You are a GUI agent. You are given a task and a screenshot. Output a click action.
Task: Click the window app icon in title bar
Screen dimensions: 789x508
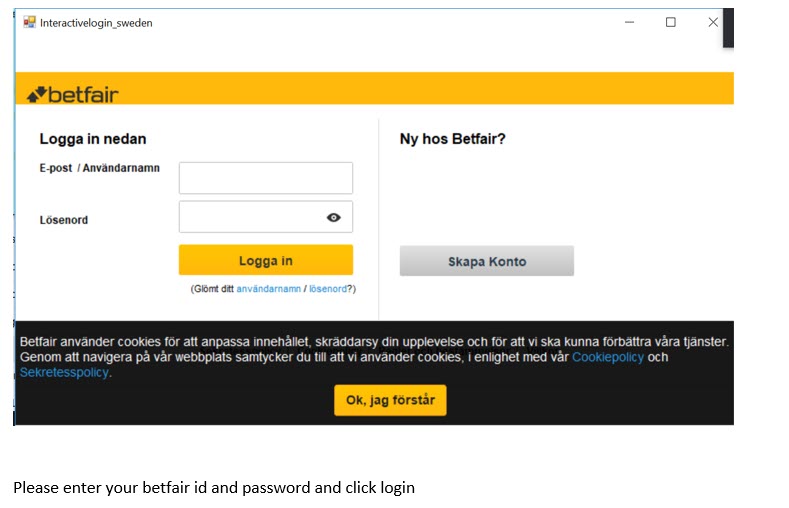coord(30,22)
